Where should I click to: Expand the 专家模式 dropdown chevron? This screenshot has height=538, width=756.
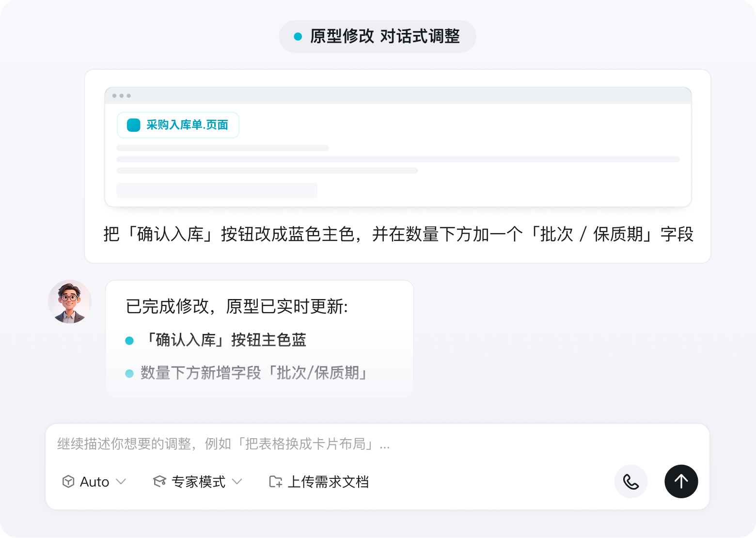point(237,482)
